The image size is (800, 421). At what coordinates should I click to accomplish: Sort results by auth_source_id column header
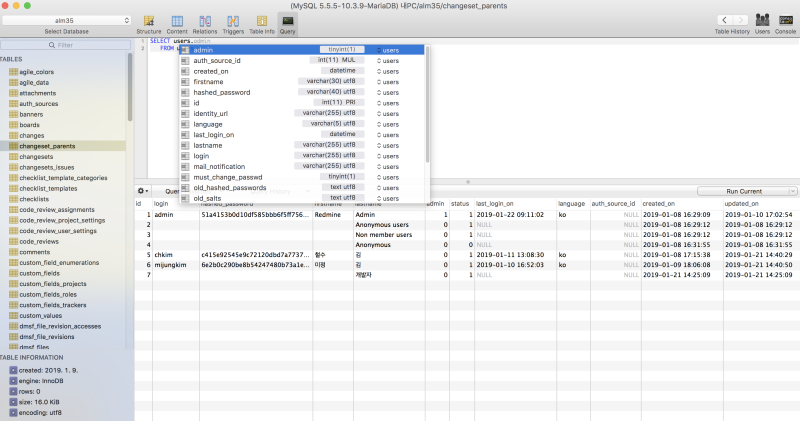[615, 204]
